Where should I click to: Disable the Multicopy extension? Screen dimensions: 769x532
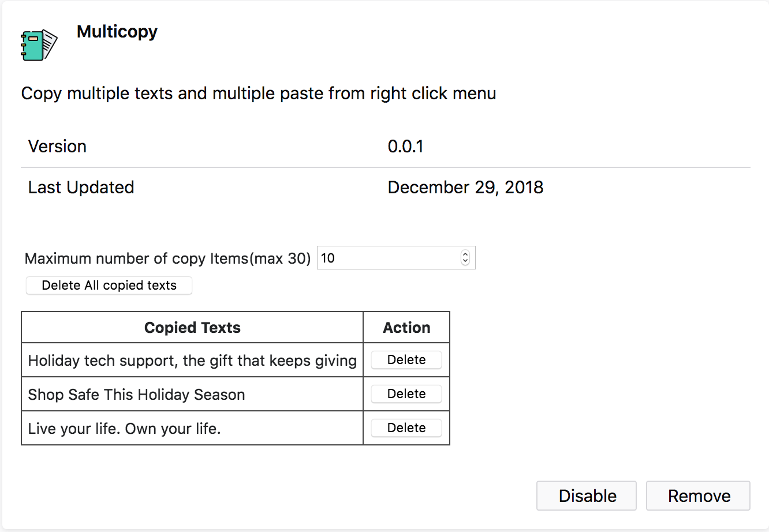(x=587, y=496)
